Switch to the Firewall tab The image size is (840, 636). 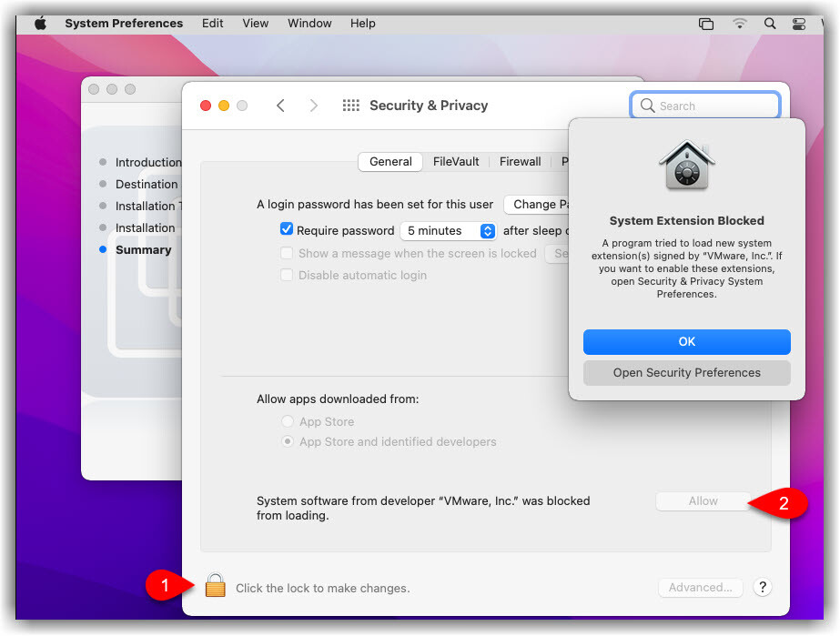[x=520, y=161]
